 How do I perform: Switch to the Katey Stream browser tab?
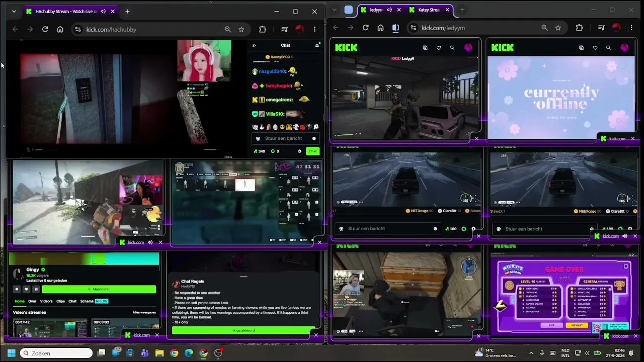429,10
